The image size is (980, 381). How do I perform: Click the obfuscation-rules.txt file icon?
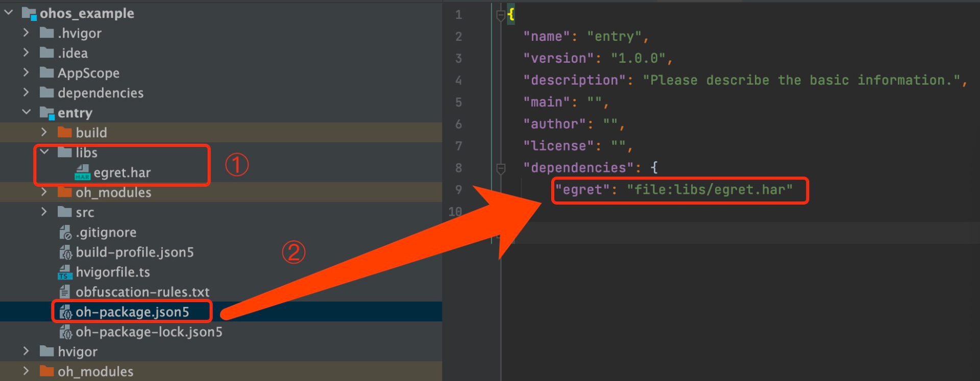tap(65, 292)
